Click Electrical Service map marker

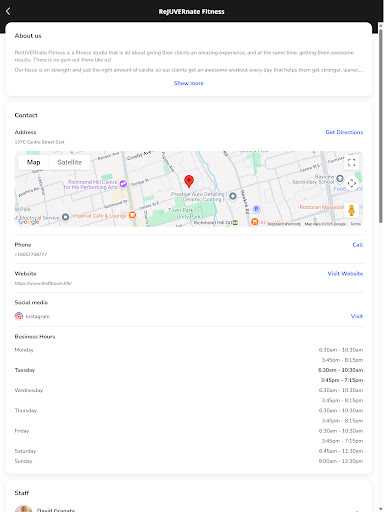[x=65, y=217]
